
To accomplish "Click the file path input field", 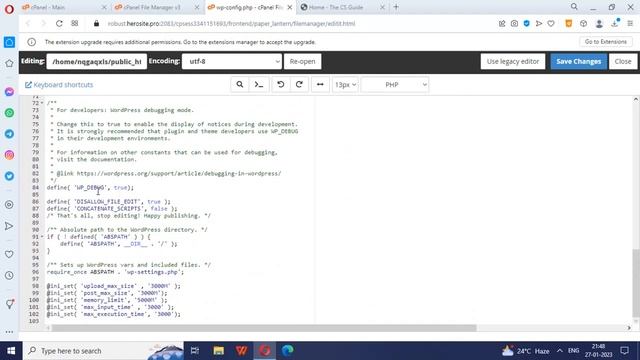I will (97, 61).
